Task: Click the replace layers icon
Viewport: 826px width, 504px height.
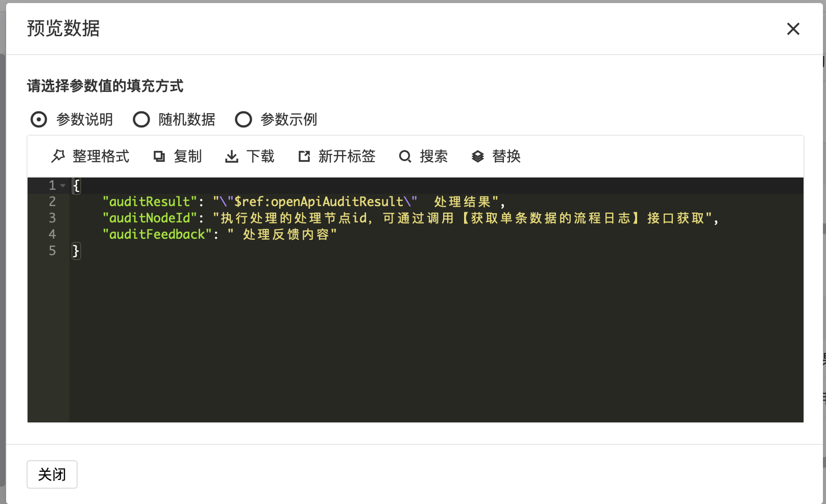Action: pyautogui.click(x=477, y=157)
